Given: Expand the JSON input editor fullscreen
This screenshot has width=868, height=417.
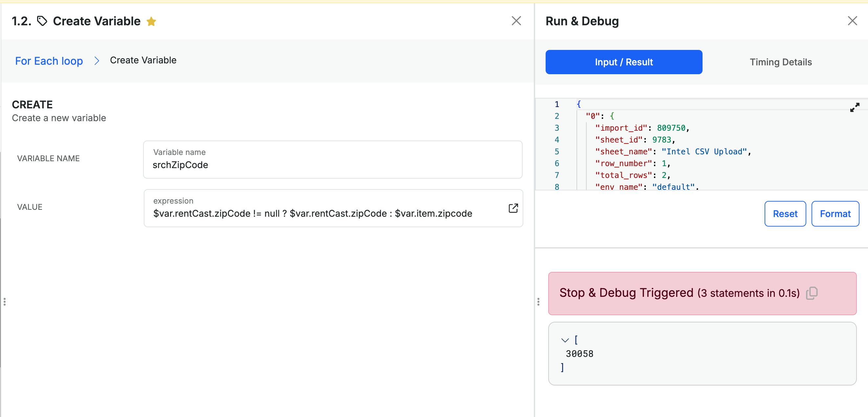Looking at the screenshot, I should (855, 108).
